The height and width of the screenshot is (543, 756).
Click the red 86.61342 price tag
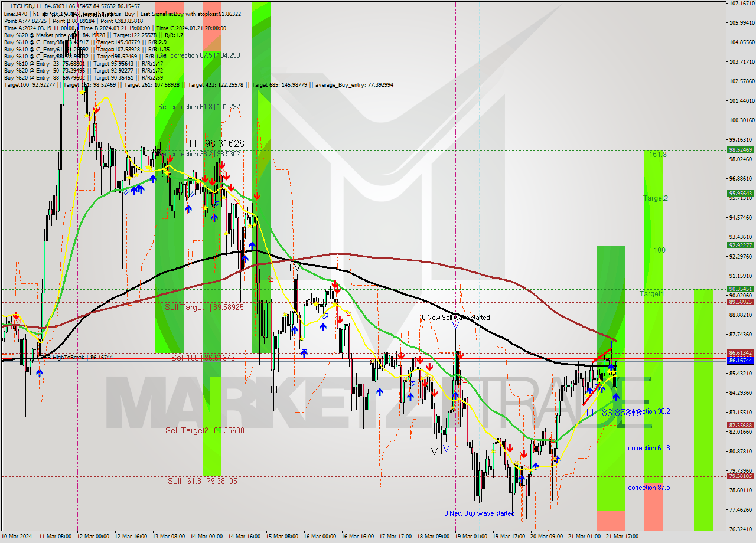point(741,352)
